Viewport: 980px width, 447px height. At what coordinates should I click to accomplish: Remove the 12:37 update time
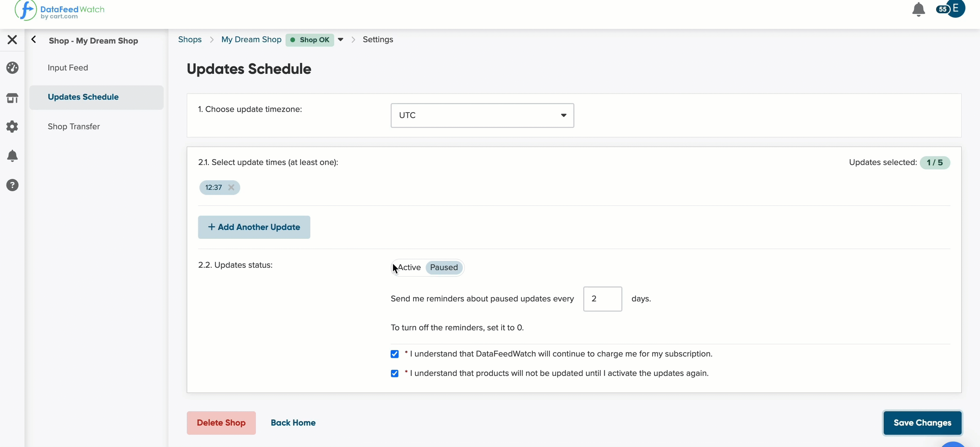[231, 187]
